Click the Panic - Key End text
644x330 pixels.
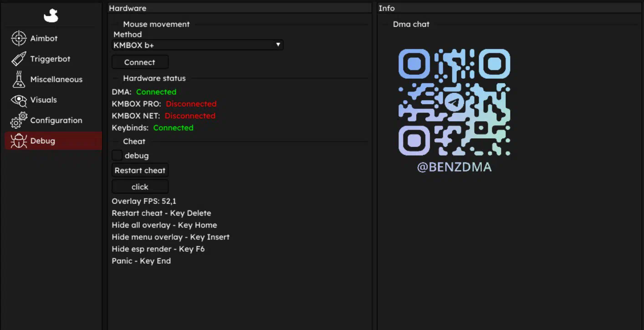coord(141,261)
